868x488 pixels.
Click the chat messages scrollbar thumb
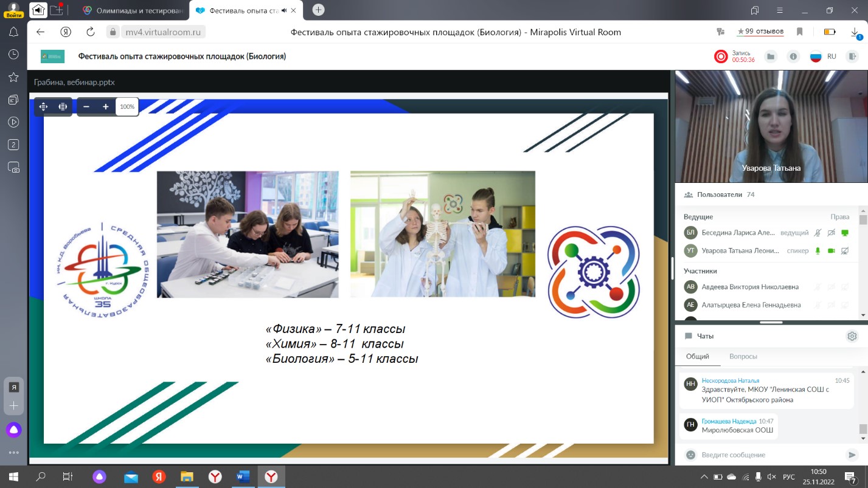[863, 429]
